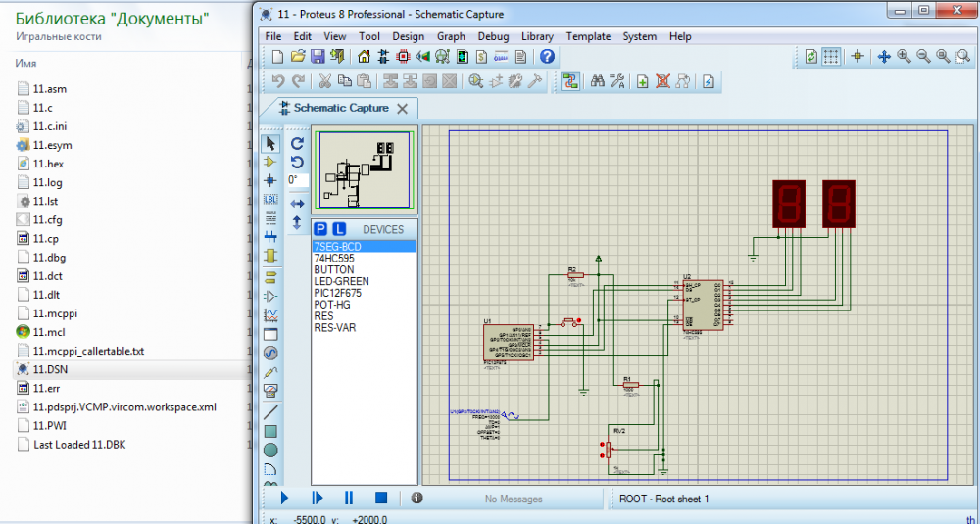Viewport: 980px width, 524px height.
Task: Open the Template menu
Action: click(588, 36)
